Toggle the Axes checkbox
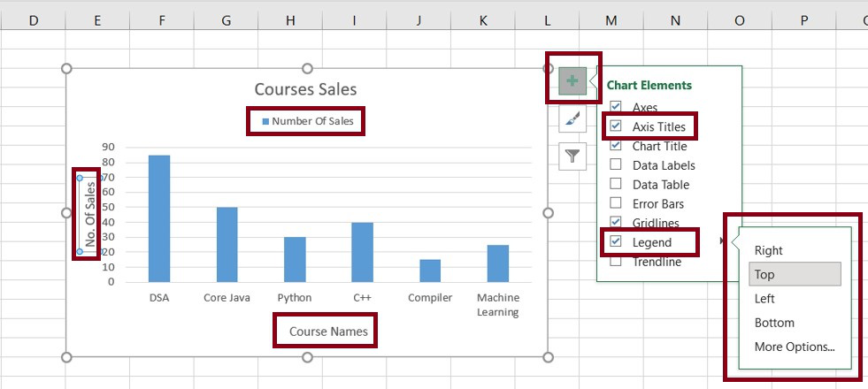 (x=616, y=107)
